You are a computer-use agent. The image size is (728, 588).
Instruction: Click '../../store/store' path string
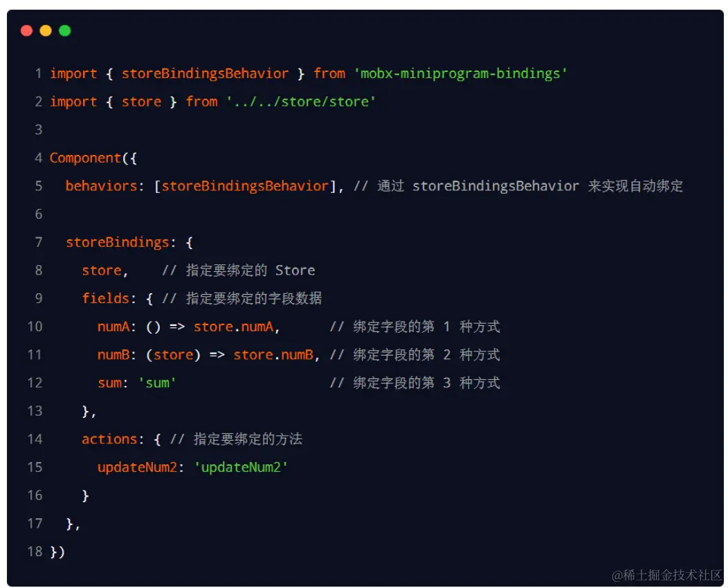tap(300, 102)
